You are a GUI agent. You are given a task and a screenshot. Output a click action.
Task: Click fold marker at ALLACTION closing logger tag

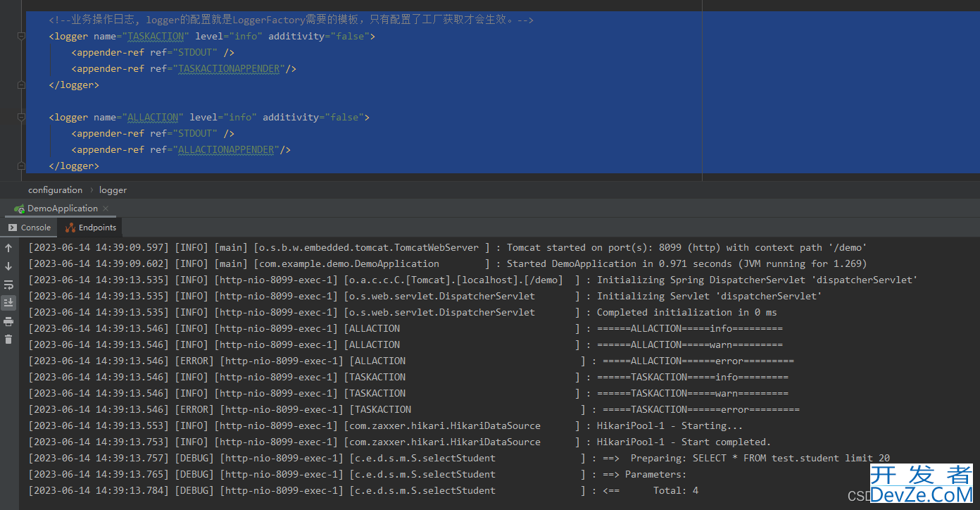21,166
